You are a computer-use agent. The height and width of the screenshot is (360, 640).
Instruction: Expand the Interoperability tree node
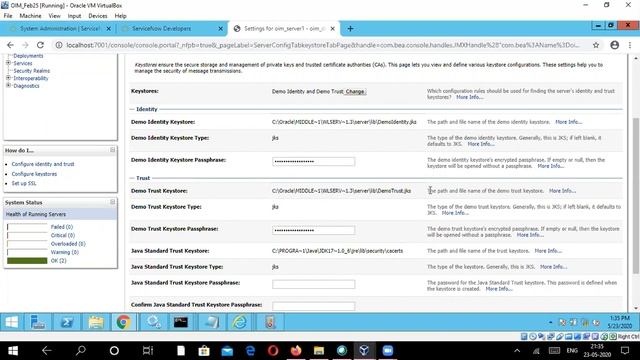[8, 78]
